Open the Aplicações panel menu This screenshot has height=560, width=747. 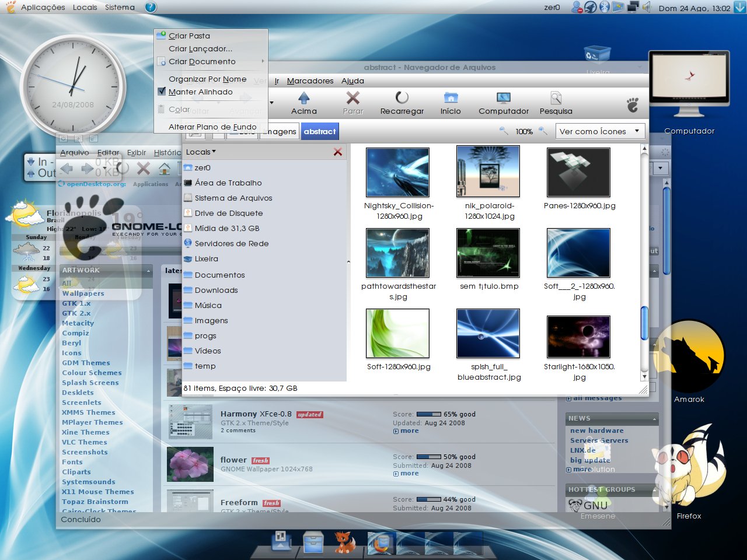click(x=43, y=7)
